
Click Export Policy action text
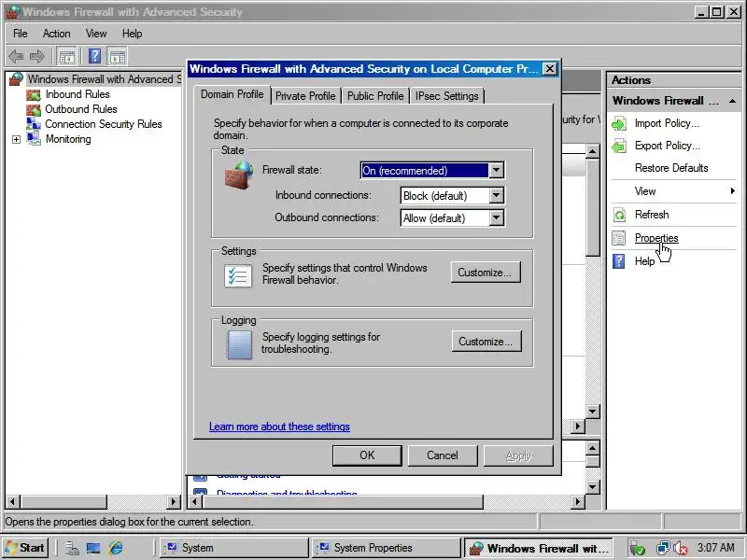[667, 146]
